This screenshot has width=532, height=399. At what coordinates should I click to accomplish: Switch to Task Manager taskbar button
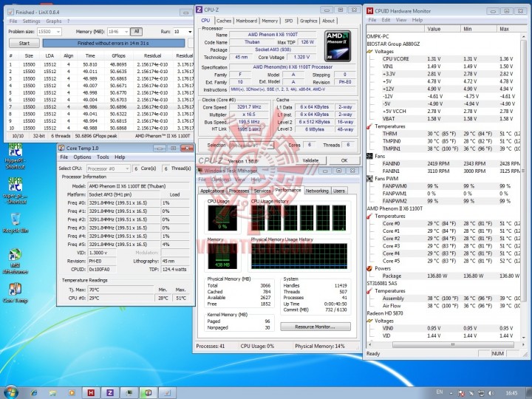point(129,393)
